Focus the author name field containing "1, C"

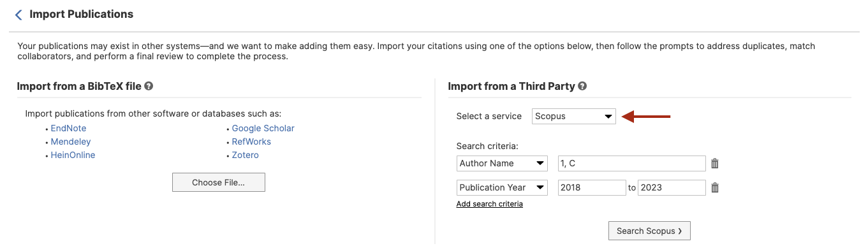pos(632,163)
